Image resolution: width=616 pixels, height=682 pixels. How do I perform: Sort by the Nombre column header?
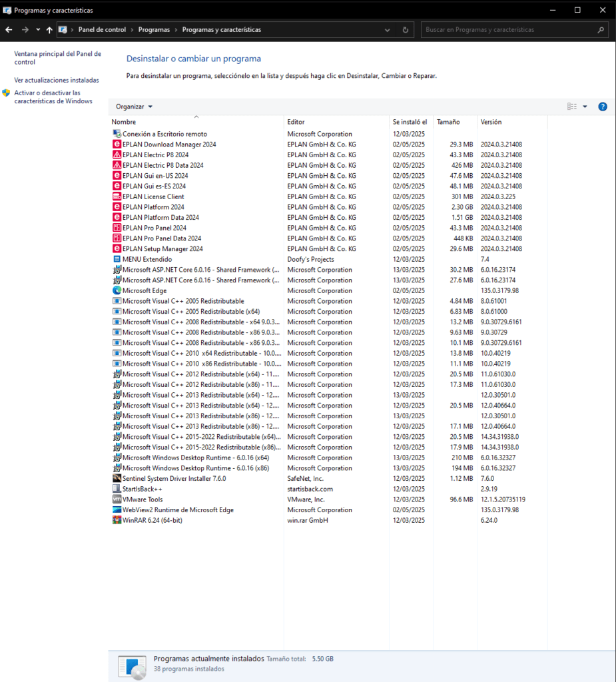124,122
